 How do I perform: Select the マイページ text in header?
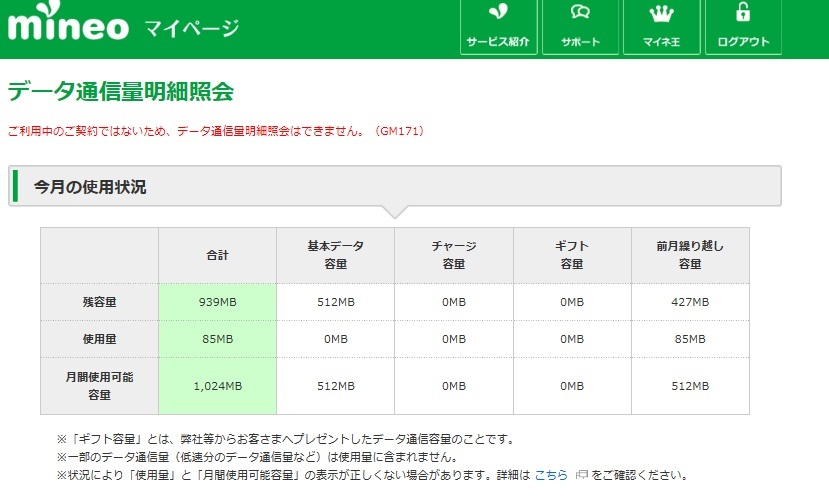[191, 27]
